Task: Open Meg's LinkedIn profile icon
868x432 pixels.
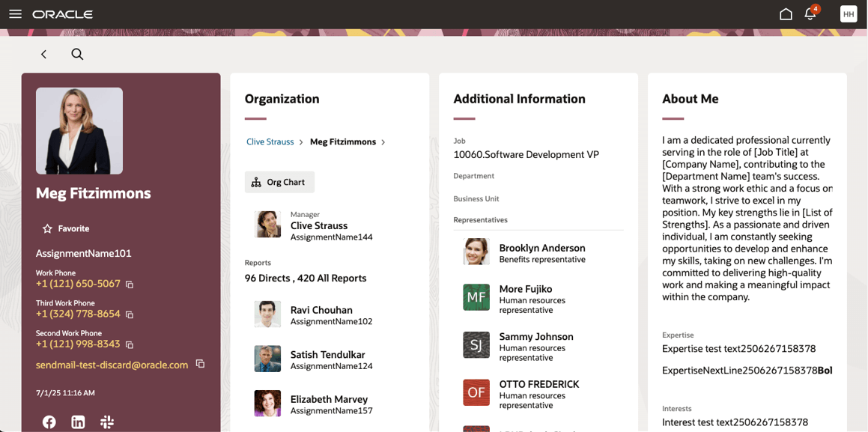Action: (78, 422)
